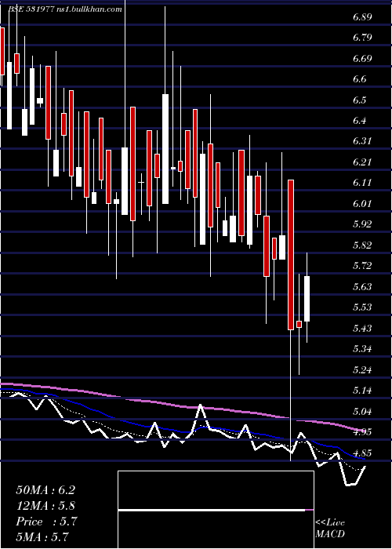The height and width of the screenshot is (549, 392).
Task: Click the 6.5 price axis label
Action: click(x=360, y=100)
